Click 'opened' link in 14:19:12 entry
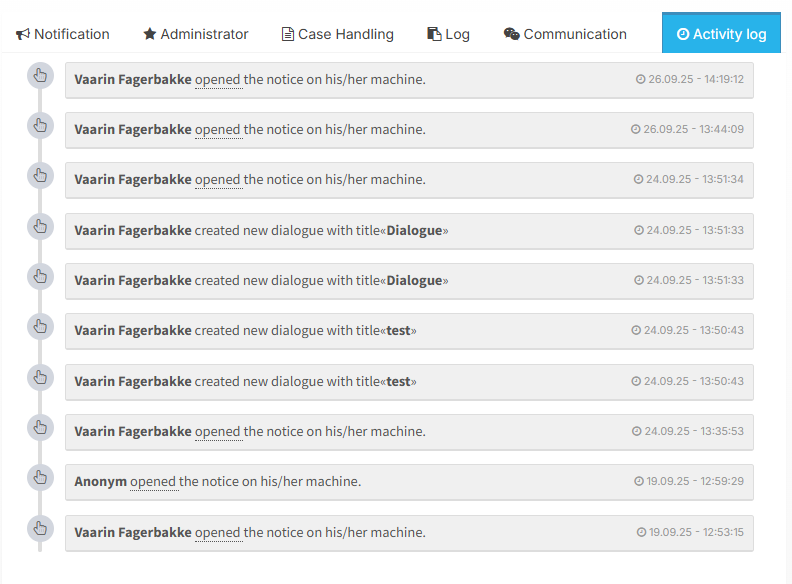The height and width of the screenshot is (584, 792). (x=218, y=79)
